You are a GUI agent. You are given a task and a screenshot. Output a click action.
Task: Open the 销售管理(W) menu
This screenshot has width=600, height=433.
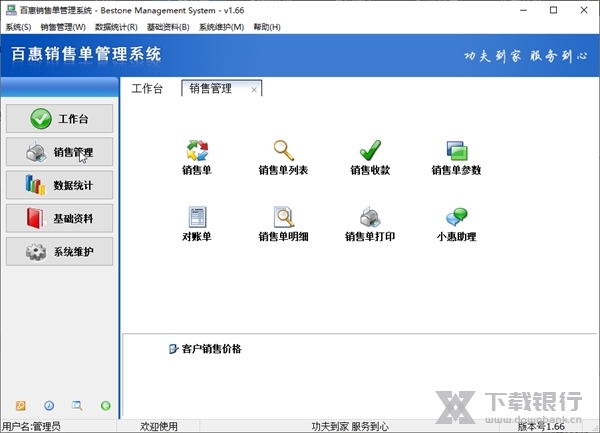click(63, 27)
